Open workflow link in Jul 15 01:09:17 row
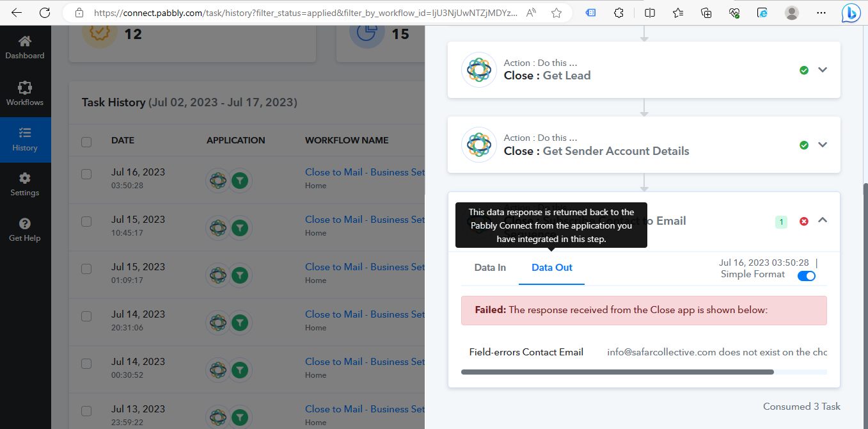Viewport: 868px width, 429px height. click(365, 267)
